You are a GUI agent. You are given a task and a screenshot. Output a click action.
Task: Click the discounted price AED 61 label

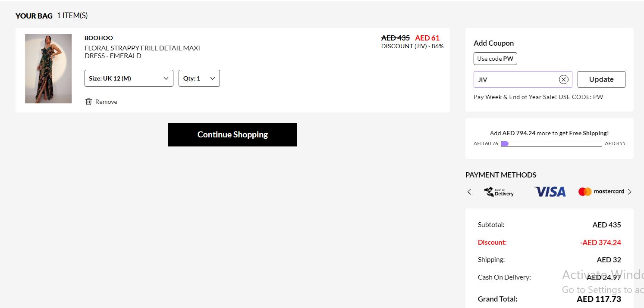(427, 37)
